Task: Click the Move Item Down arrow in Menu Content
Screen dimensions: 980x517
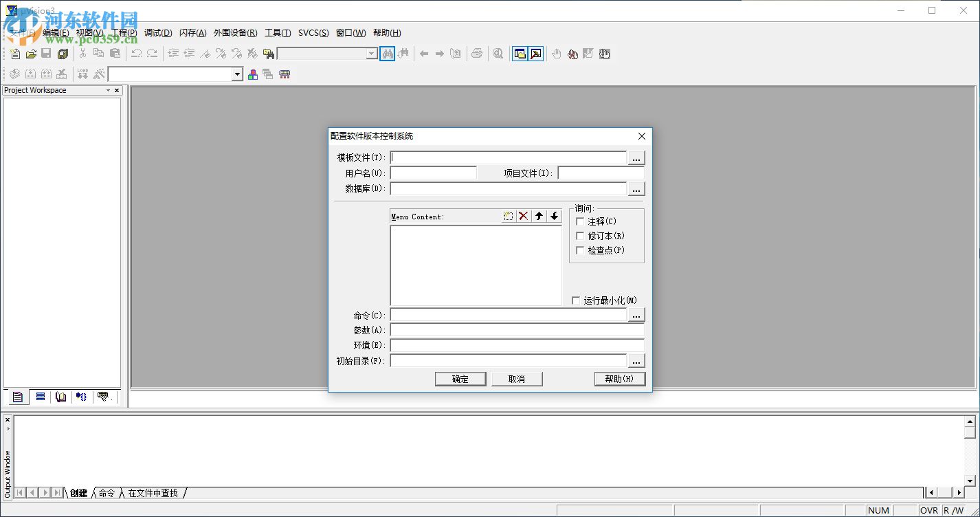Action: click(555, 216)
